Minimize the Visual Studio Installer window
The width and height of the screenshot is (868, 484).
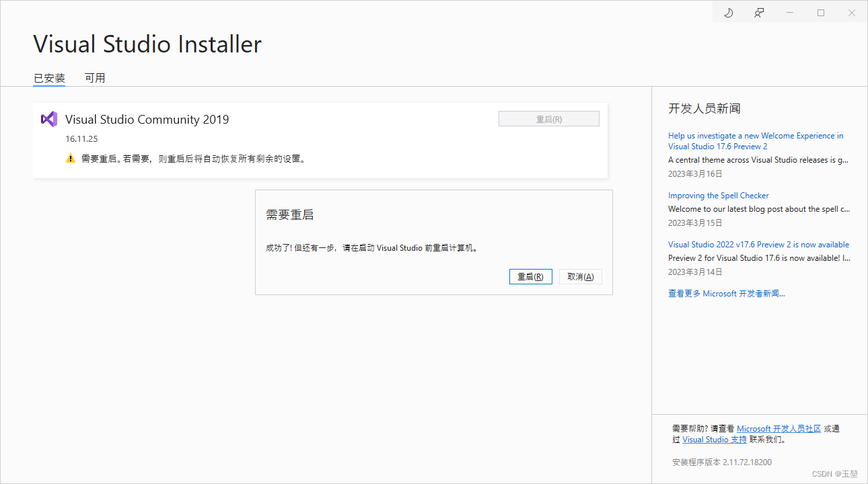pyautogui.click(x=789, y=12)
